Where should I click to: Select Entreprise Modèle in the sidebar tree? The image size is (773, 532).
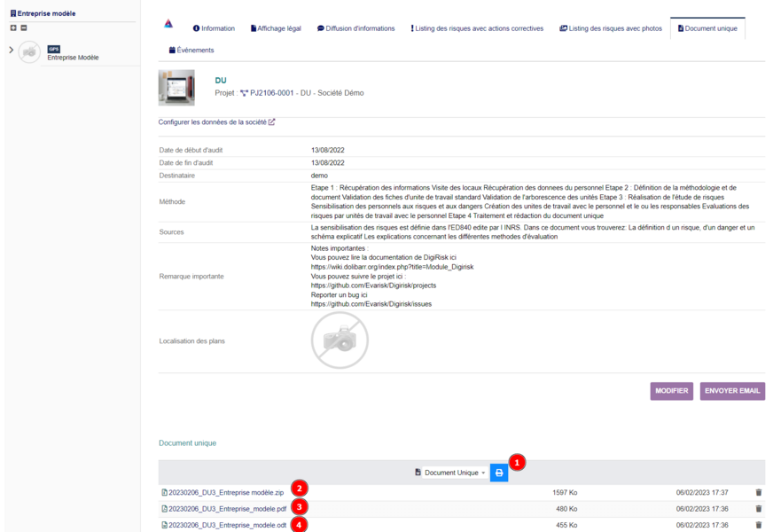(73, 58)
